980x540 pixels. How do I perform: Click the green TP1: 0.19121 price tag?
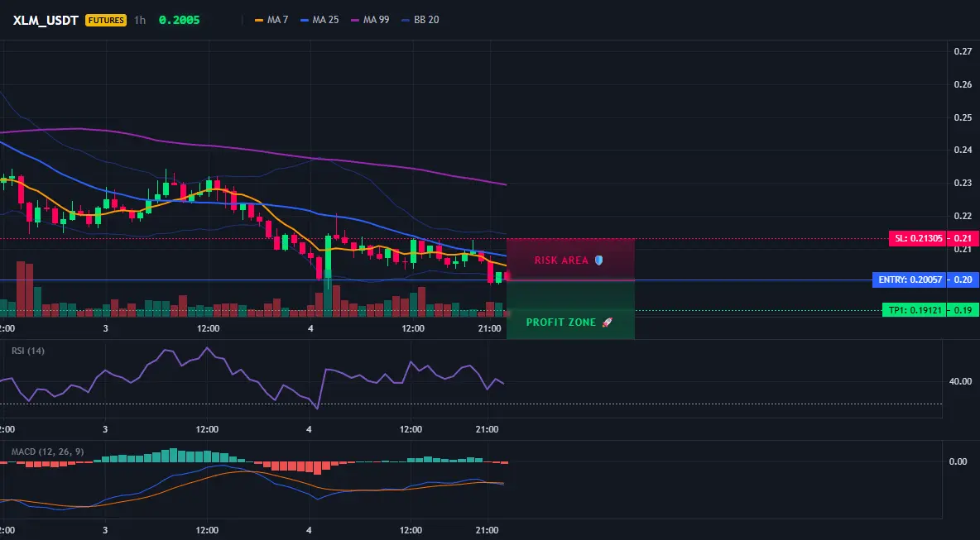(x=914, y=310)
